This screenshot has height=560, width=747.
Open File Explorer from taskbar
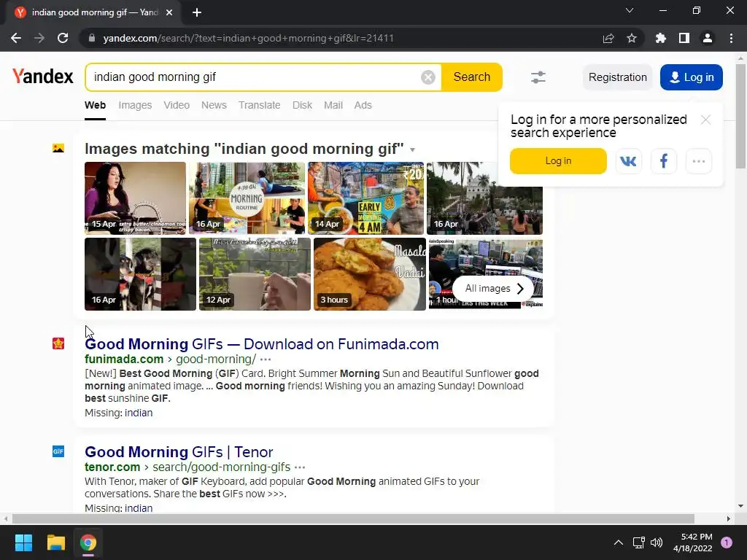55,542
